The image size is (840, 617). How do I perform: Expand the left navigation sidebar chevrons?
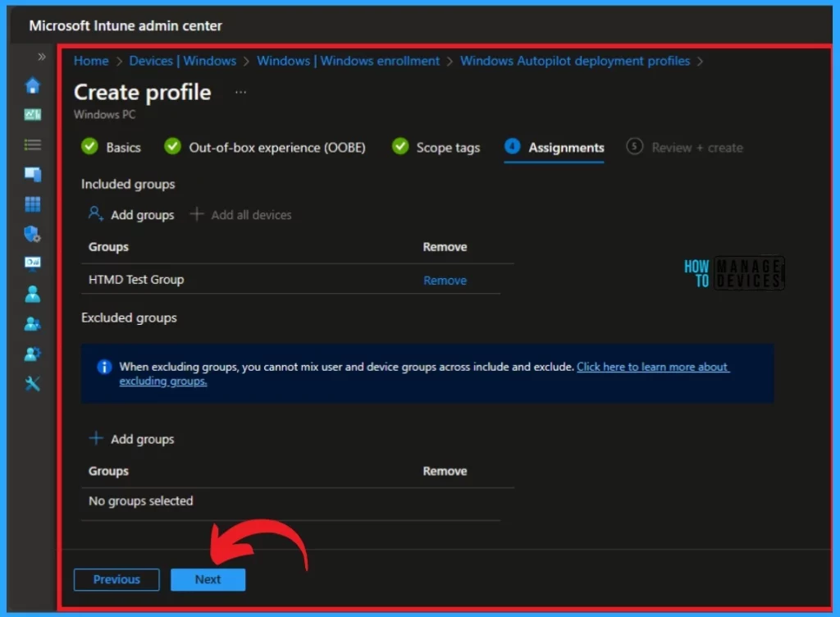42,57
